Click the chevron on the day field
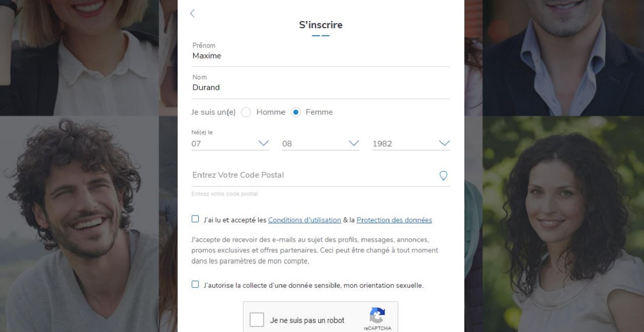The height and width of the screenshot is (332, 644). 263,143
